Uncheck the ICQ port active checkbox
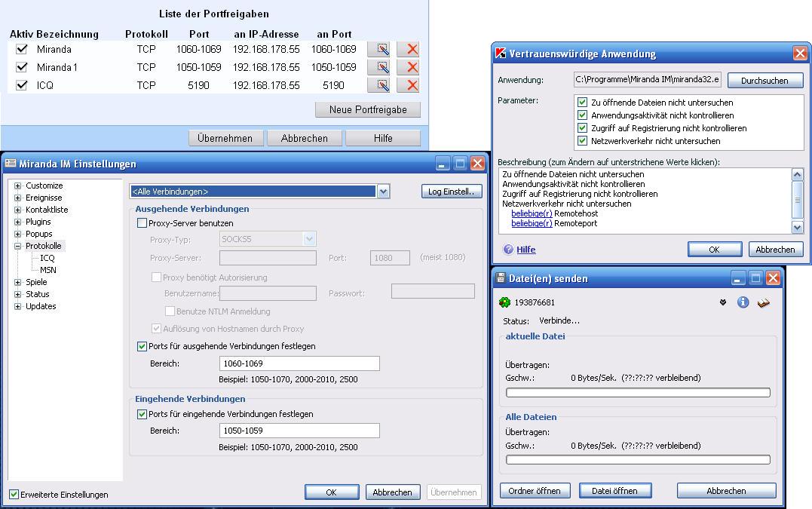 click(x=22, y=85)
